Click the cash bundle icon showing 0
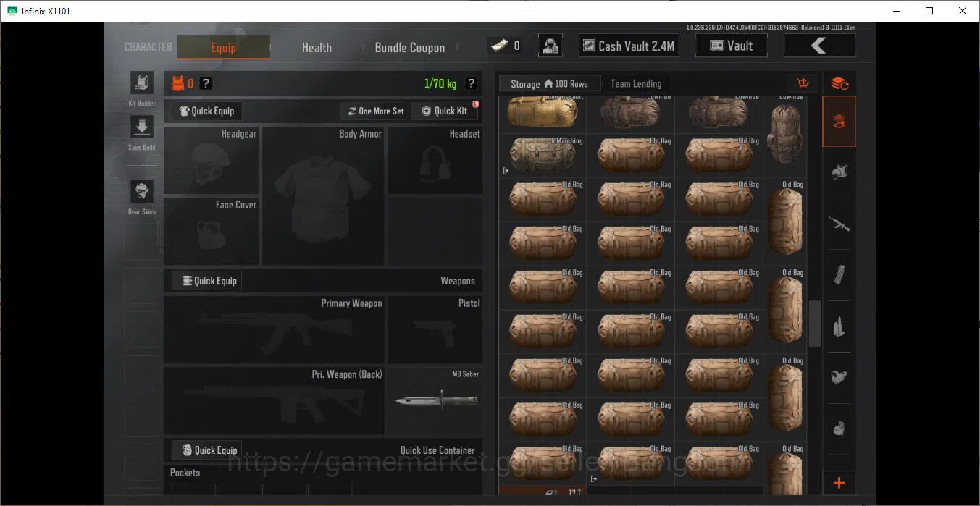Viewport: 980px width, 506px height. click(x=498, y=46)
